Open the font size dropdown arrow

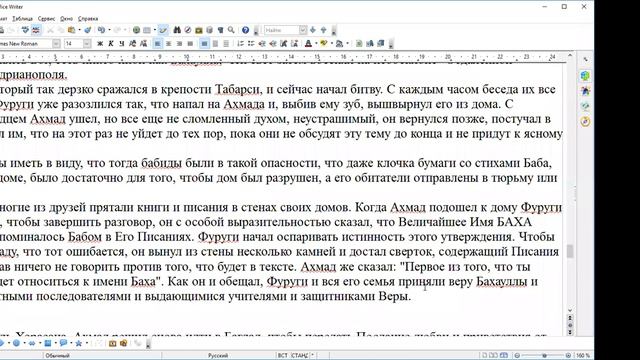pyautogui.click(x=87, y=43)
